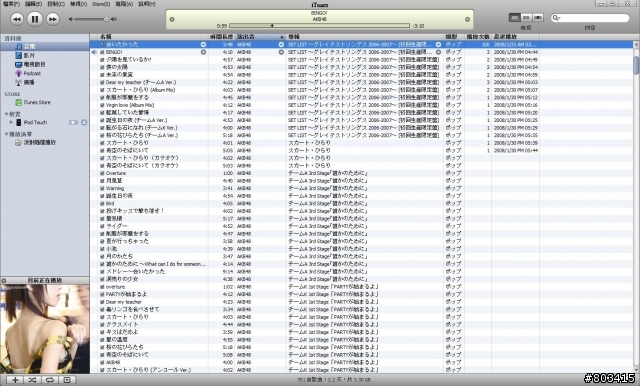The width and height of the screenshot is (640, 386).
Task: Skip to the next track
Action: click(53, 19)
